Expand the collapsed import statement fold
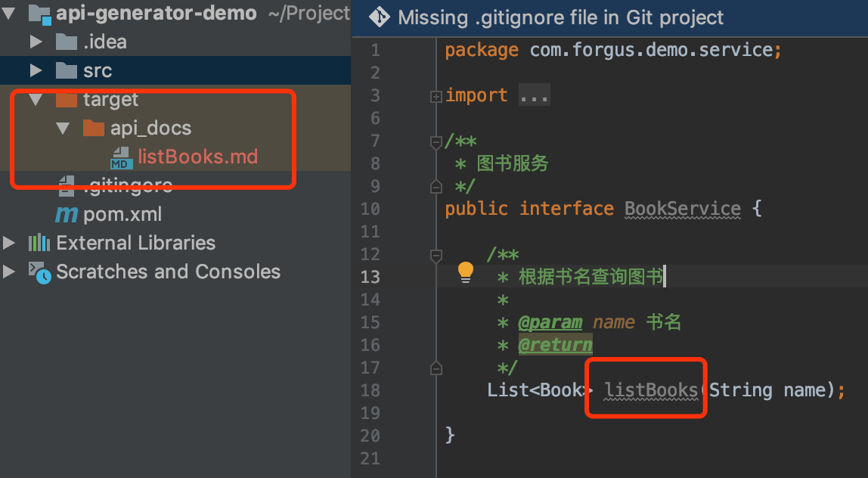868x478 pixels. tap(436, 97)
